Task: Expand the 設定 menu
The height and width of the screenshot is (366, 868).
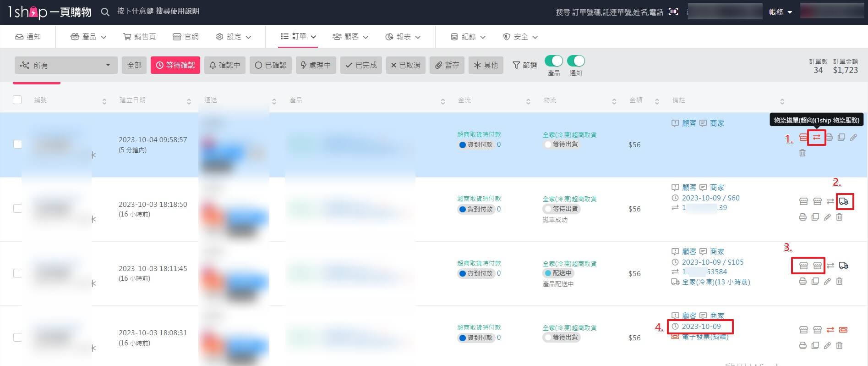Action: pyautogui.click(x=234, y=37)
